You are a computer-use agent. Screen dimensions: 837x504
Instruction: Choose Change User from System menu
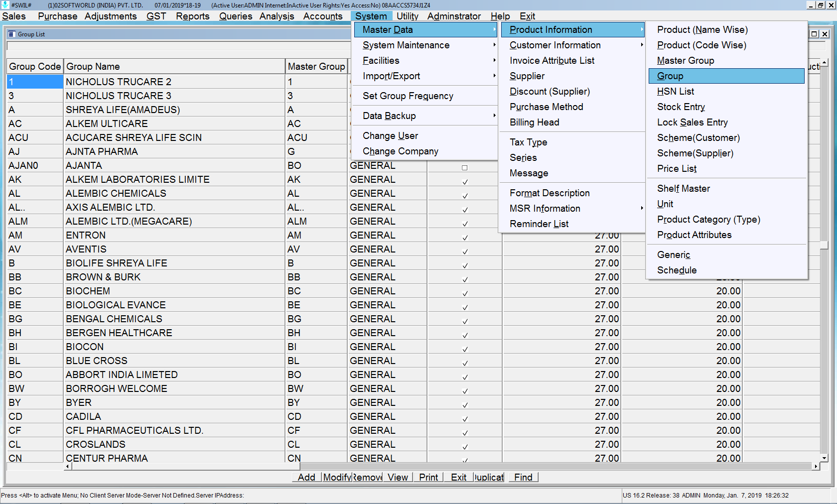(x=425, y=136)
